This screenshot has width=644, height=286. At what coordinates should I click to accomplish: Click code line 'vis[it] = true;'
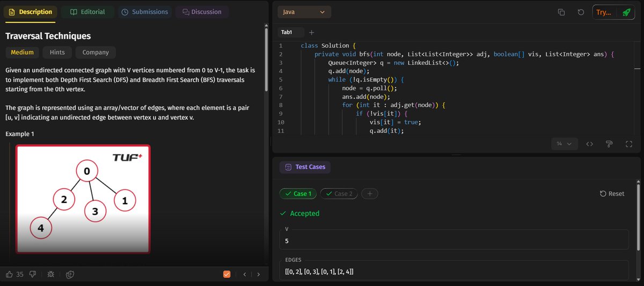tap(395, 122)
